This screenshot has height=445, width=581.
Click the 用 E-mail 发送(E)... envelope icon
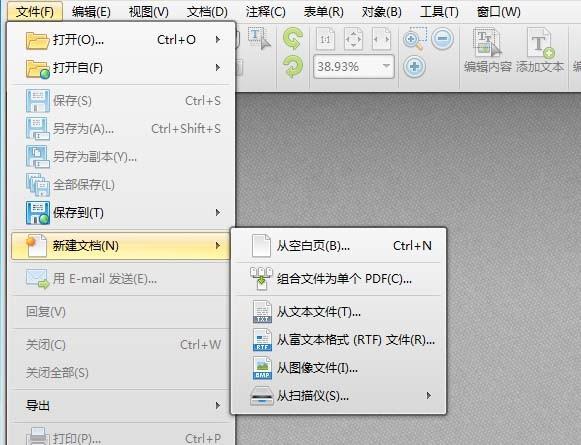[x=37, y=279]
